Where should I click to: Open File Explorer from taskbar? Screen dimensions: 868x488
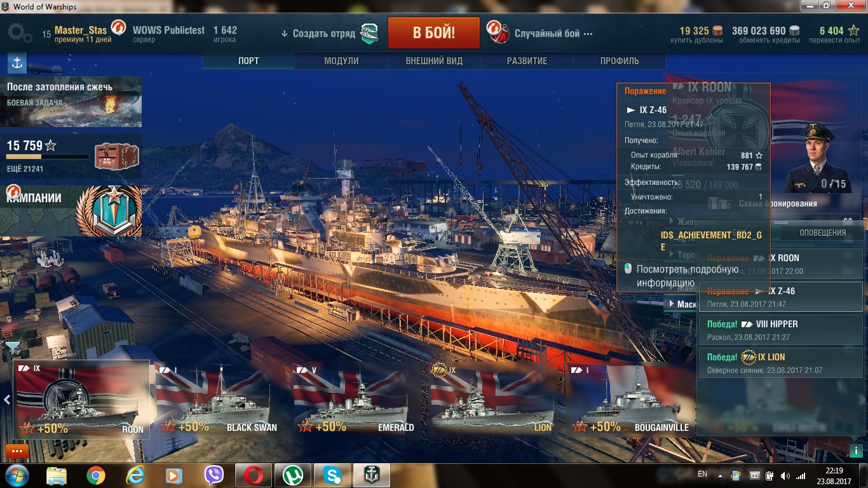[x=57, y=475]
